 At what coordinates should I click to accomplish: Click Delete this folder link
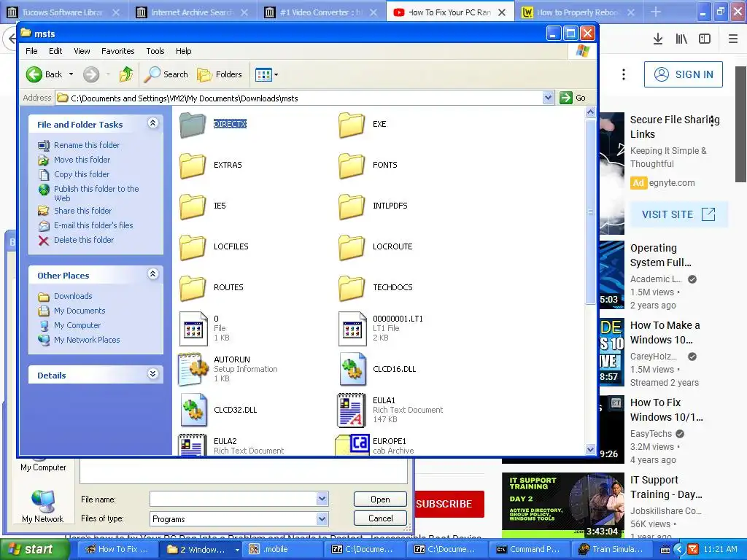(84, 240)
